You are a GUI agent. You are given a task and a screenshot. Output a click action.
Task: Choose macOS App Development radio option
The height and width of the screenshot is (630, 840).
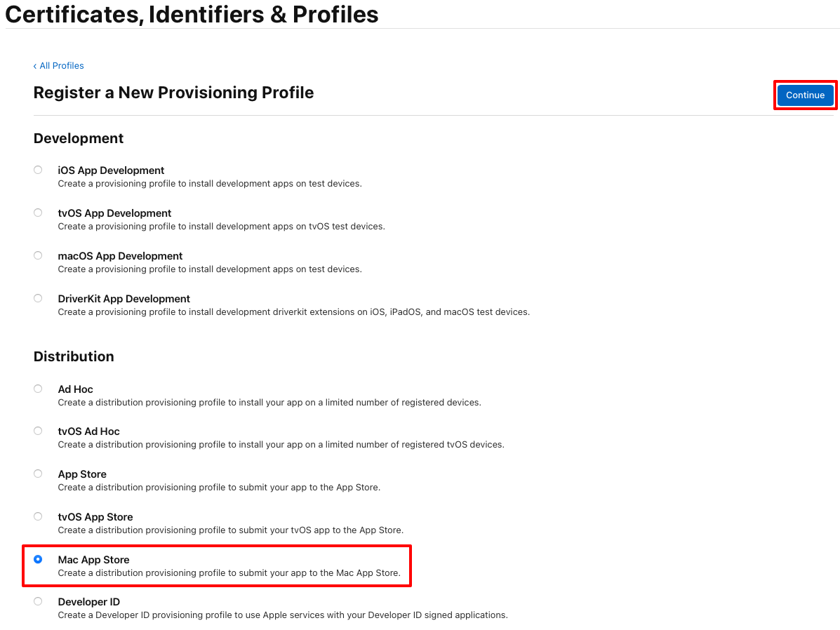coord(38,255)
